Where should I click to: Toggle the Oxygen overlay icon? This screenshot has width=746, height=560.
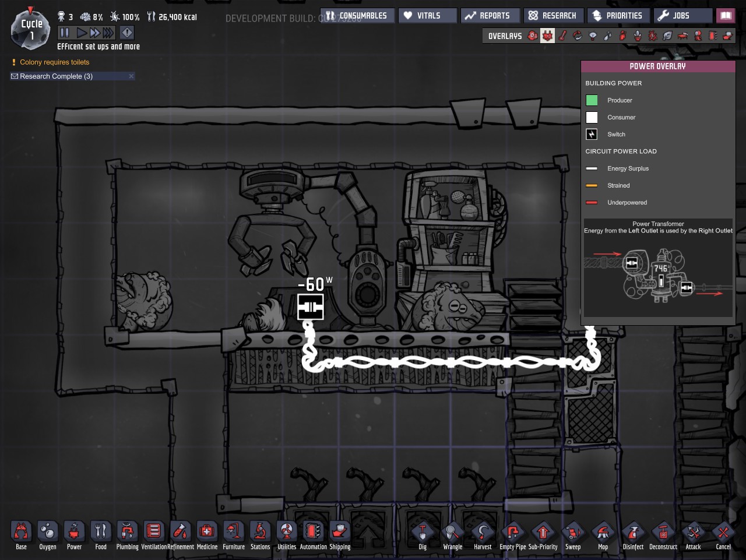(x=533, y=36)
